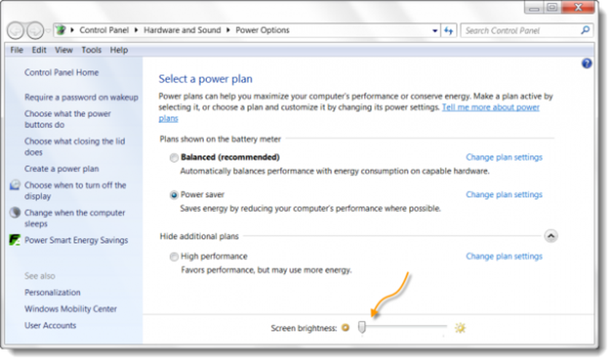Open Personalization under See also
The width and height of the screenshot is (614, 364).
pyautogui.click(x=52, y=292)
